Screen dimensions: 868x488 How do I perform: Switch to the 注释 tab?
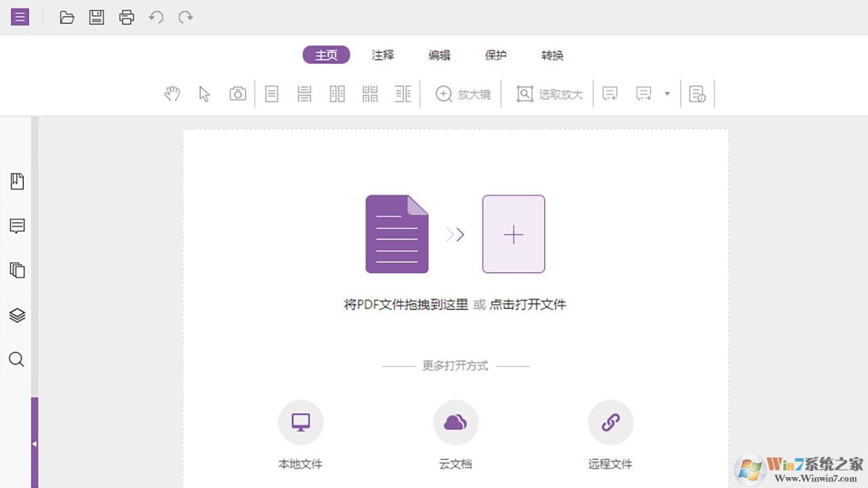point(383,56)
